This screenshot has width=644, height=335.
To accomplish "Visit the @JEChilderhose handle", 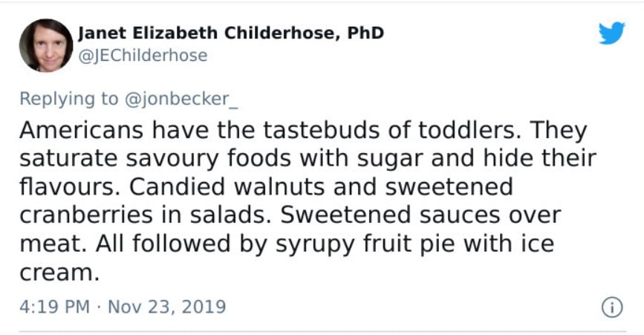I will [143, 56].
